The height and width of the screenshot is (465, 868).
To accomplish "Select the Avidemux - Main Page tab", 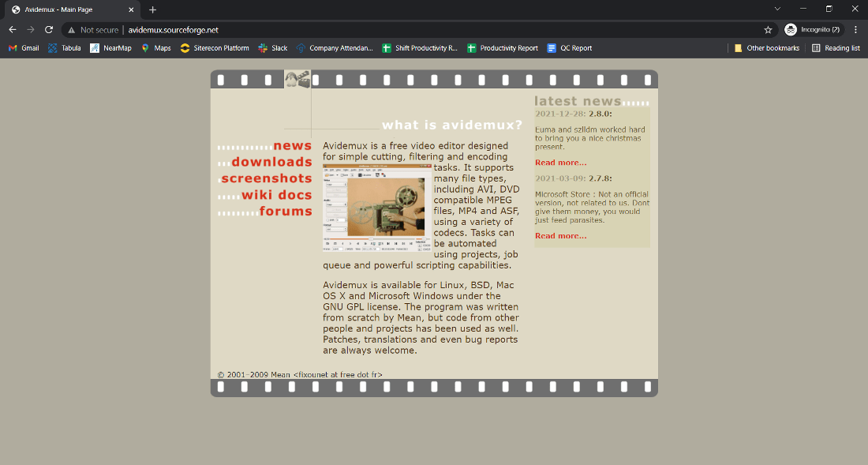I will 73,9.
